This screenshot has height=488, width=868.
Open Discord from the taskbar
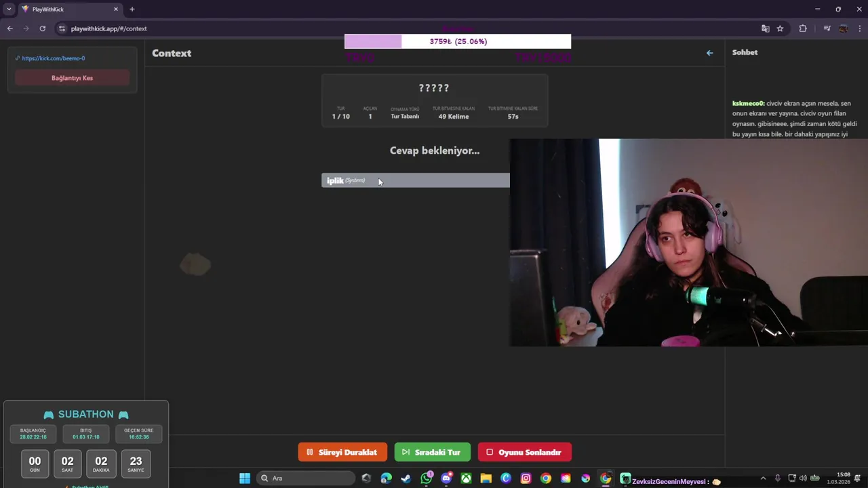pyautogui.click(x=446, y=479)
